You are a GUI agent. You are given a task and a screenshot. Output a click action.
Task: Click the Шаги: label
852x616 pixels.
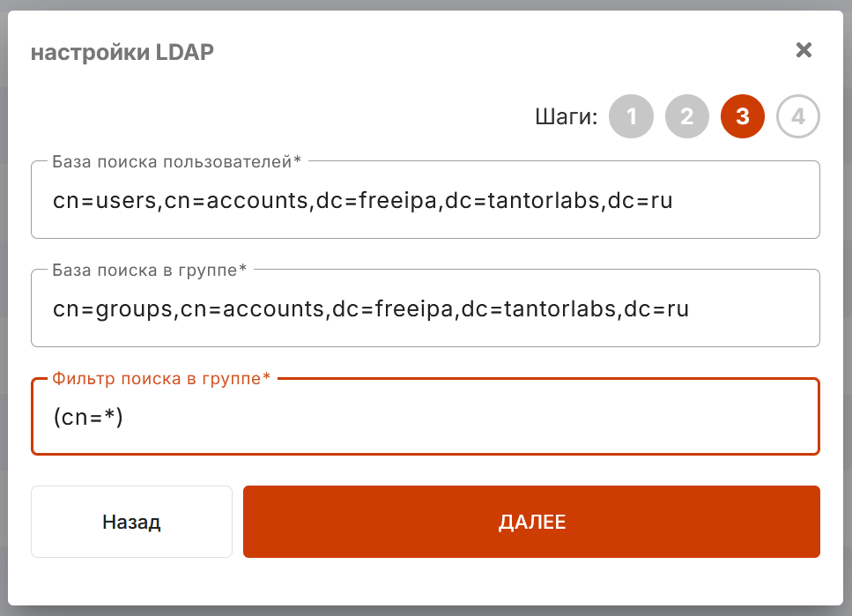[x=567, y=116]
